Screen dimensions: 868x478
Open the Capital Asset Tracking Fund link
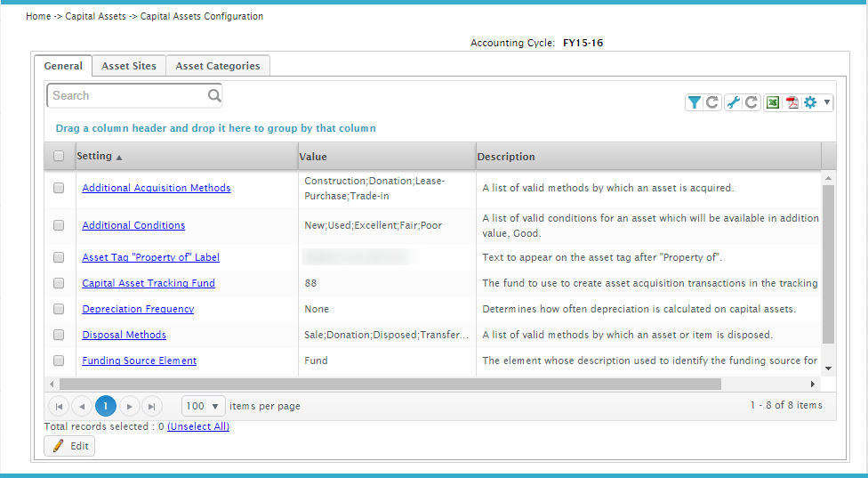[149, 283]
